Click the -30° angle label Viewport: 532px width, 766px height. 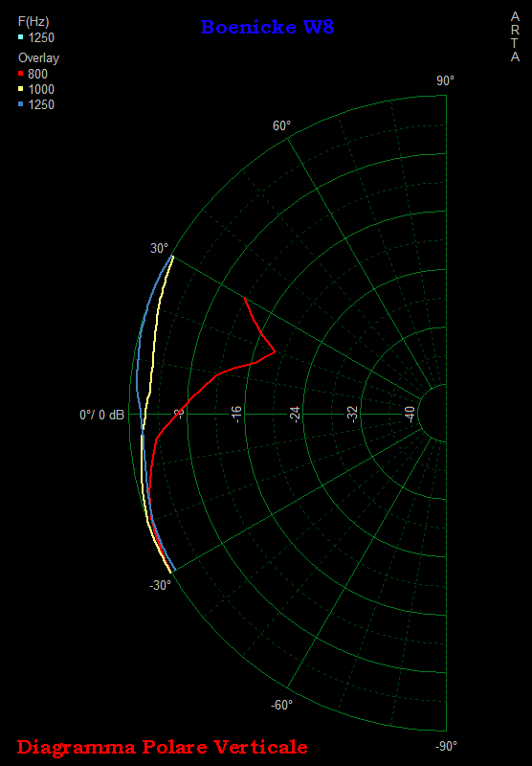coord(160,585)
